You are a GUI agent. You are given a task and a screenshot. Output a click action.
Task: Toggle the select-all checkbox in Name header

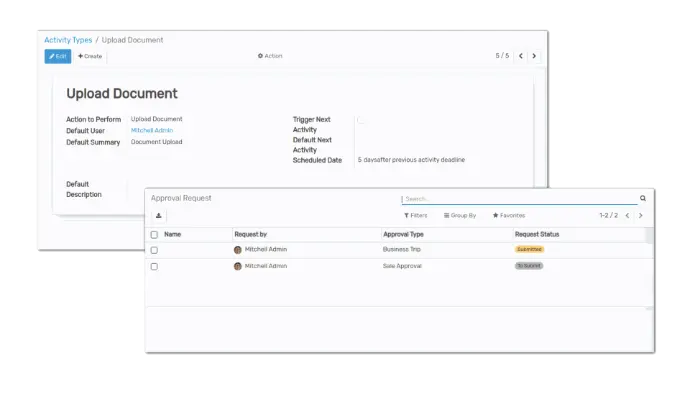click(154, 235)
